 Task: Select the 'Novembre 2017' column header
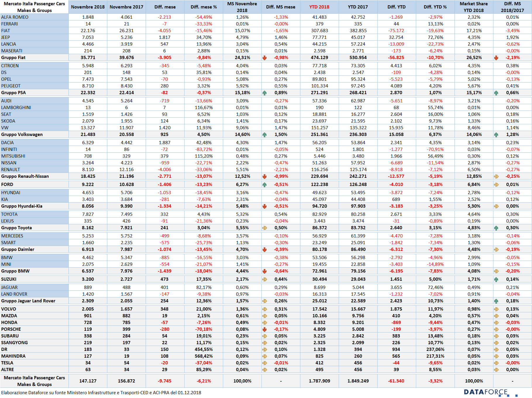(126, 7)
